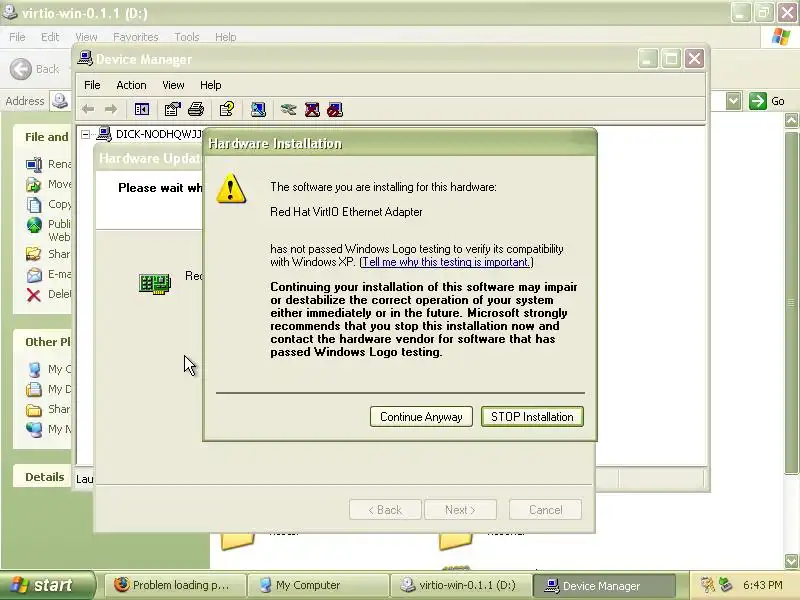Open the Device Manager File menu

92,85
